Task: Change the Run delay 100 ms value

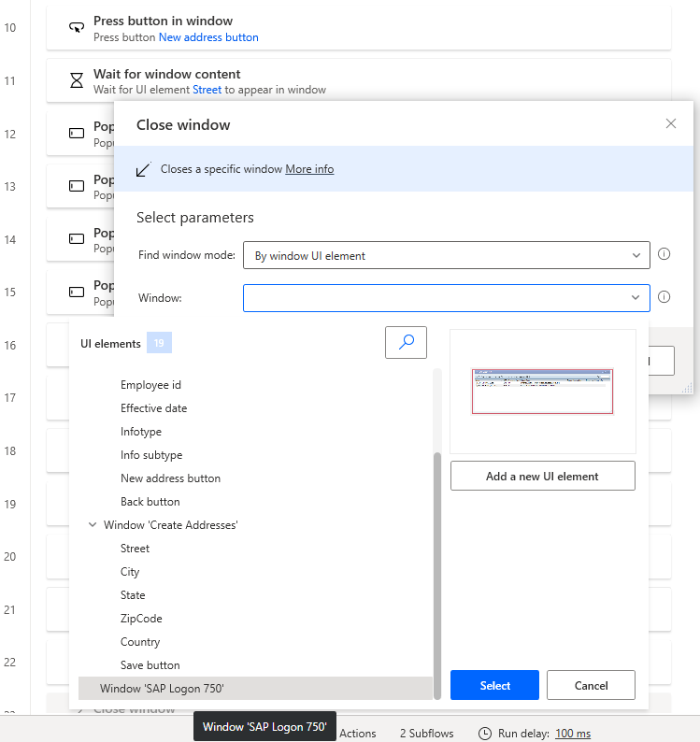Action: [573, 734]
